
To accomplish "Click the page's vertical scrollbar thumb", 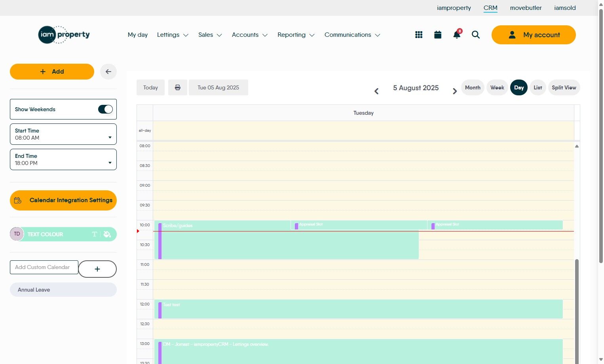I will pos(601,136).
